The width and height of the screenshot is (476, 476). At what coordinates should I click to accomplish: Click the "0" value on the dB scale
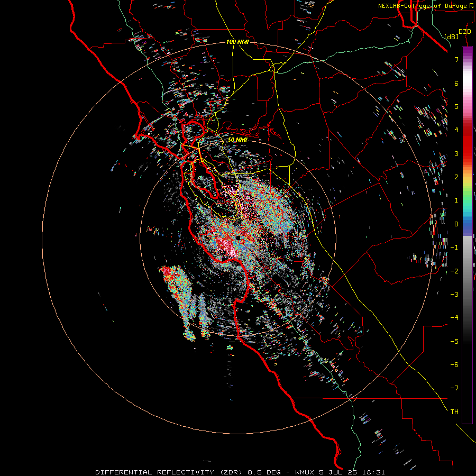pos(456,224)
